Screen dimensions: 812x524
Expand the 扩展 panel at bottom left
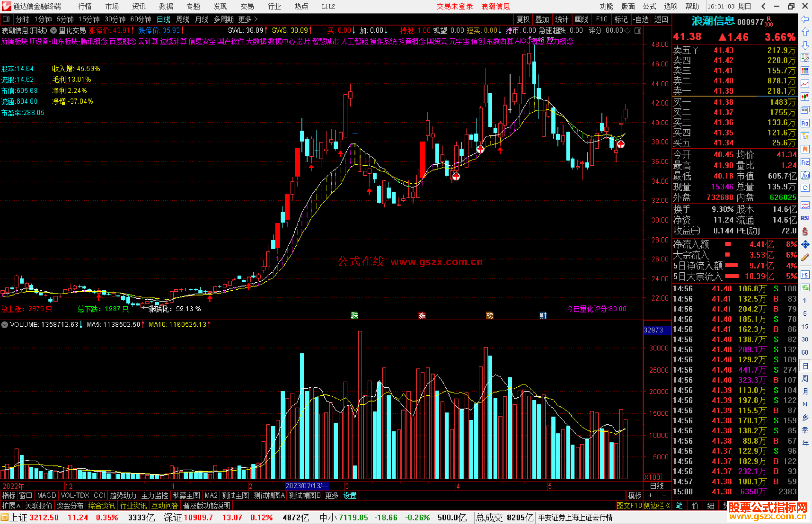[11, 506]
